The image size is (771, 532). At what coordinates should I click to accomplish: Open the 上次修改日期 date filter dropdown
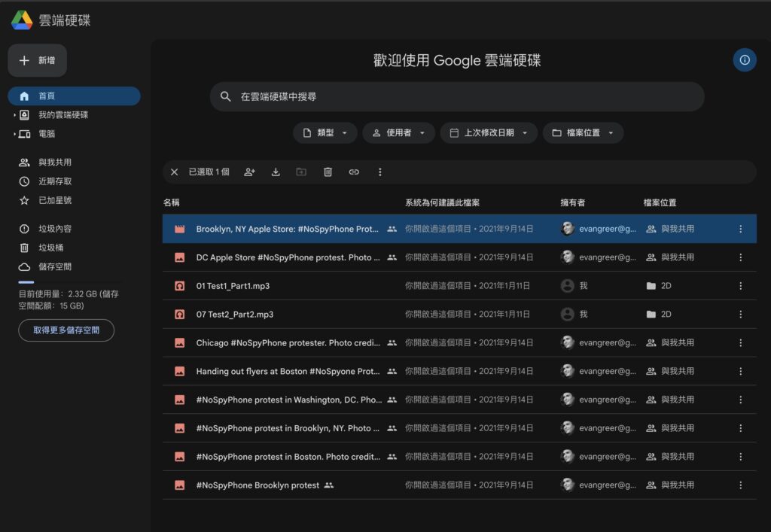[x=489, y=133]
